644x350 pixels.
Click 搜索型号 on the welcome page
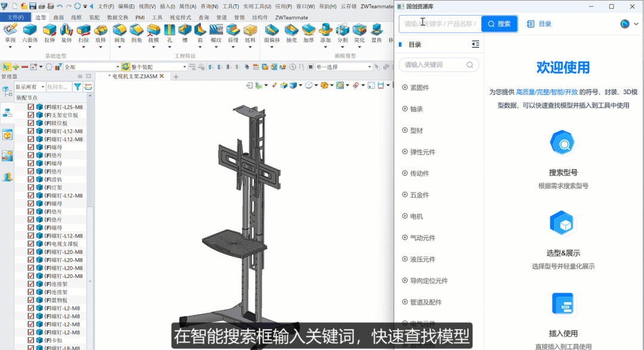[563, 172]
